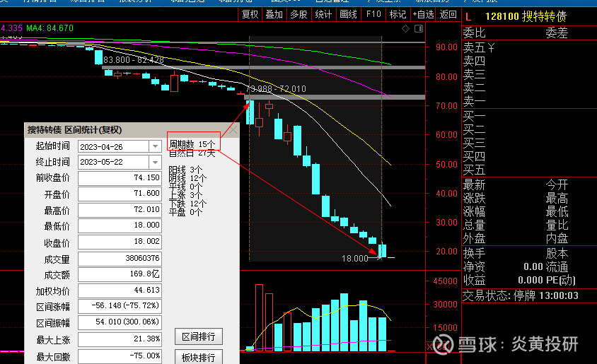The height and width of the screenshot is (364, 597).
Task: Close the 区间统计 dialog with X
Action: pos(233,130)
